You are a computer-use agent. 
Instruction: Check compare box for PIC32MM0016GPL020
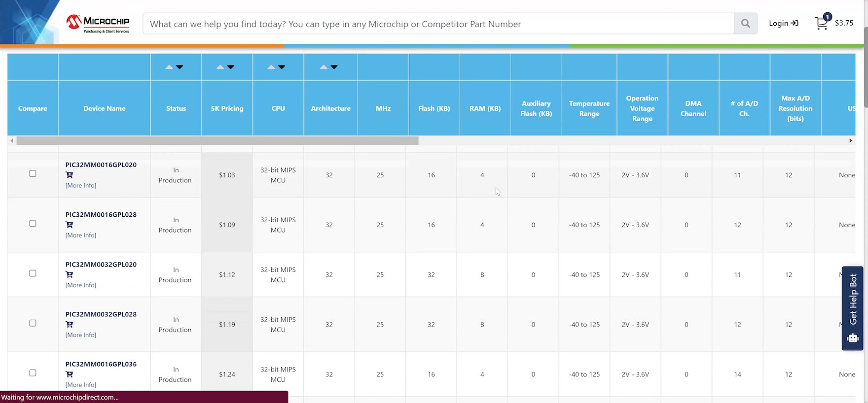coord(33,173)
